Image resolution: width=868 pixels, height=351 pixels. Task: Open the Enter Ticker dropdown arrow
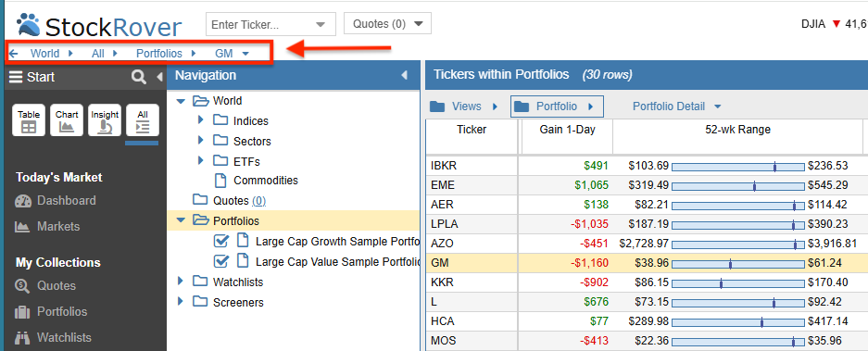(321, 25)
